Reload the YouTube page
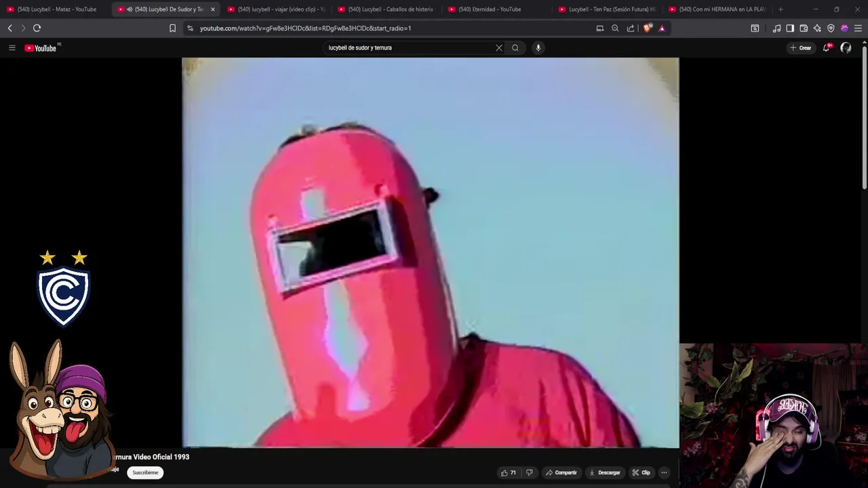Viewport: 868px width, 488px height. (x=37, y=28)
